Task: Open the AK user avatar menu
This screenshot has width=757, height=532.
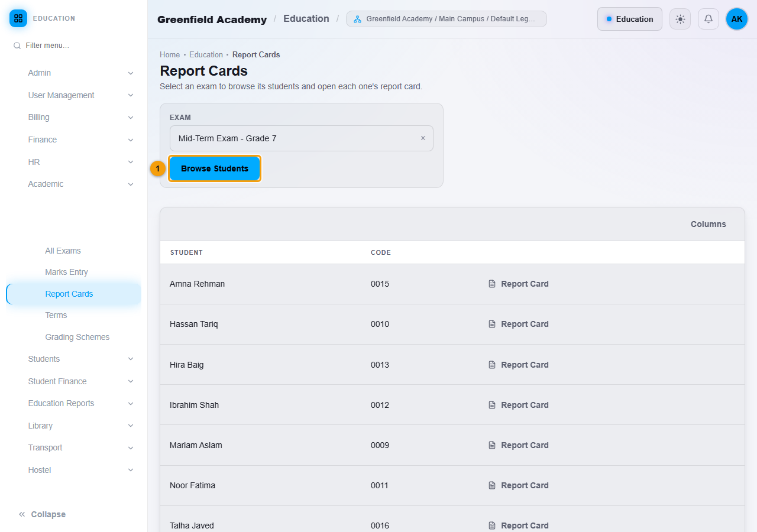Action: click(737, 19)
